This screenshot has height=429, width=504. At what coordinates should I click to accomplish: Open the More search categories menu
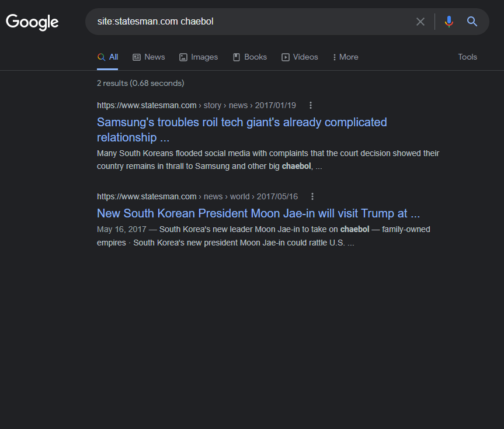pos(346,57)
